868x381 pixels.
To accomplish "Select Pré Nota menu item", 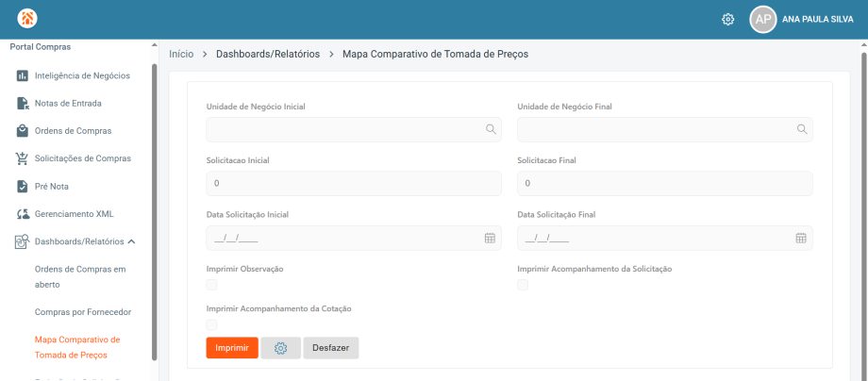I will (52, 187).
